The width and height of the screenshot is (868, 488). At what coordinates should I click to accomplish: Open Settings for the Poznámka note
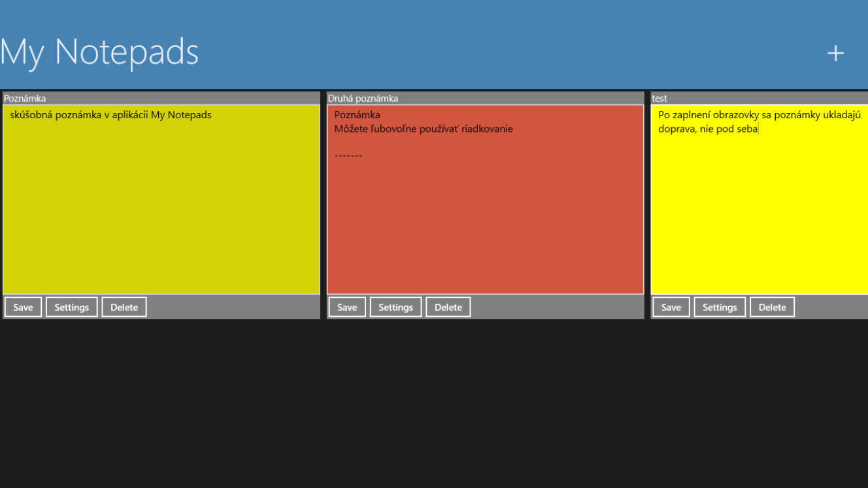click(72, 307)
